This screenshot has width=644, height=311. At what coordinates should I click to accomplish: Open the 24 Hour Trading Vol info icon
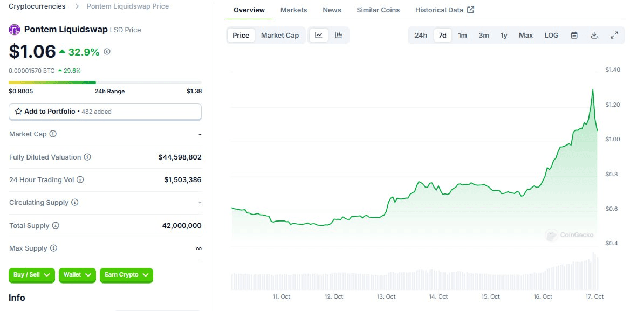[x=80, y=179]
